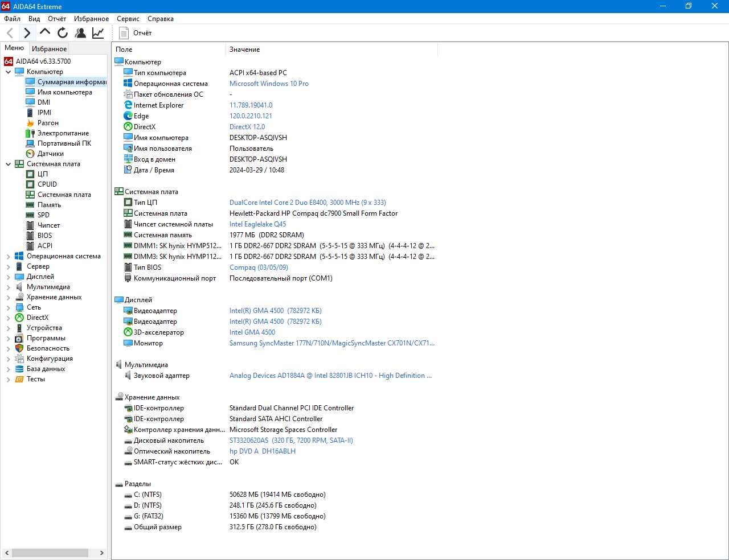Viewport: 729px width, 560px height.
Task: Click the sidebar horizontal scrollbar thumb
Action: [50, 553]
